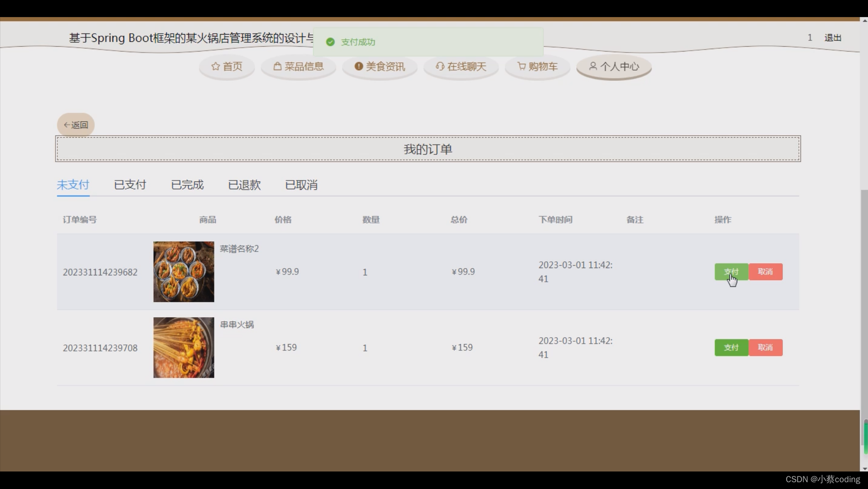Click scrollbar up arrow at top right
The height and width of the screenshot is (489, 868).
tap(864, 21)
